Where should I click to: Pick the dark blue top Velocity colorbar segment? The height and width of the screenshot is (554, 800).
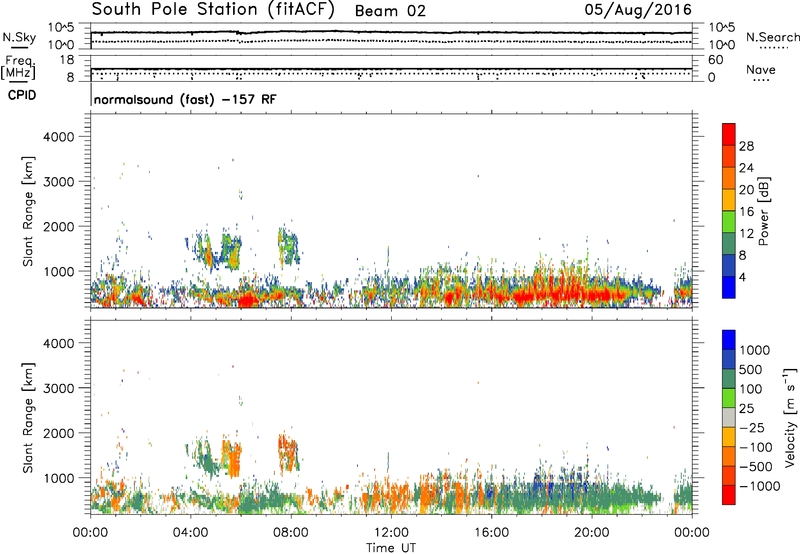729,340
